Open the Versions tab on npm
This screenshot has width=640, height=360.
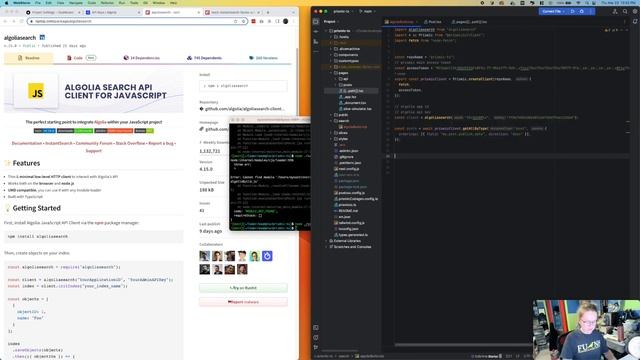pos(263,58)
